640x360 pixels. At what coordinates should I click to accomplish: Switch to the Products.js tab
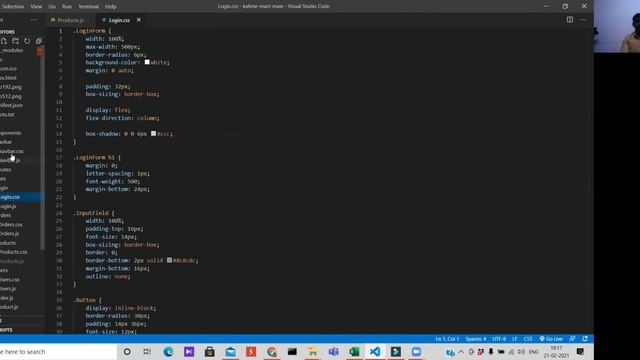pos(70,20)
